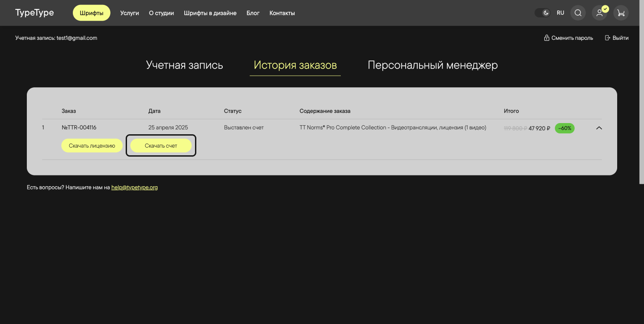Click the Содержание заказа column header
644x324 pixels.
[x=325, y=111]
